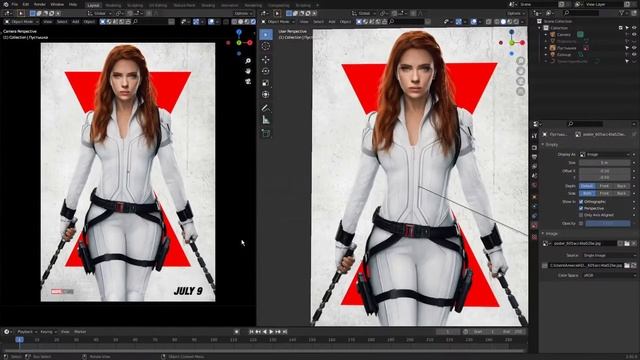Click the current frame marker in timeline
Image resolution: width=640 pixels, height=360 pixels.
pos(19,340)
